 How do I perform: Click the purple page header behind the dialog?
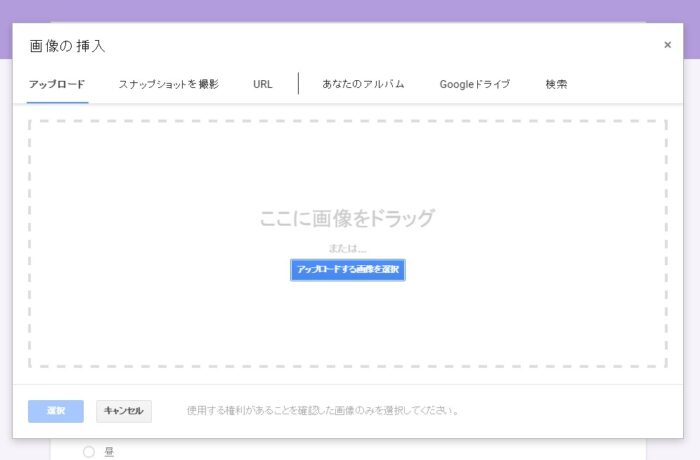[350, 10]
